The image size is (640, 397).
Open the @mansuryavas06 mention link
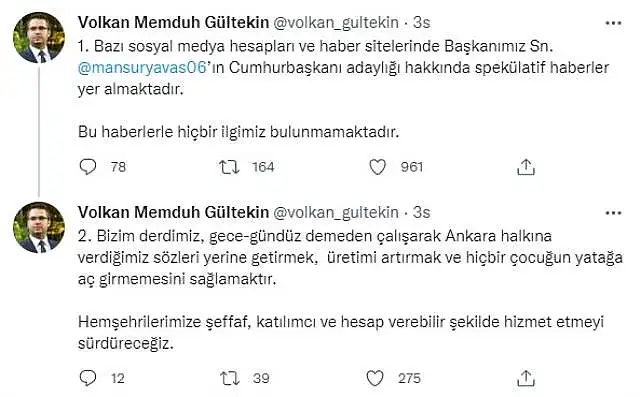(x=142, y=68)
